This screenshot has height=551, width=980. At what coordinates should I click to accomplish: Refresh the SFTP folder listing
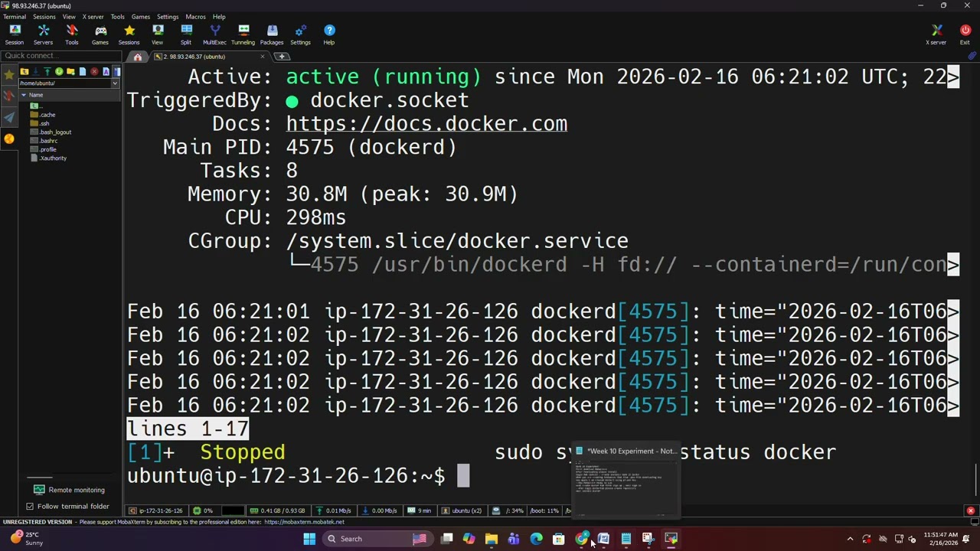point(59,72)
